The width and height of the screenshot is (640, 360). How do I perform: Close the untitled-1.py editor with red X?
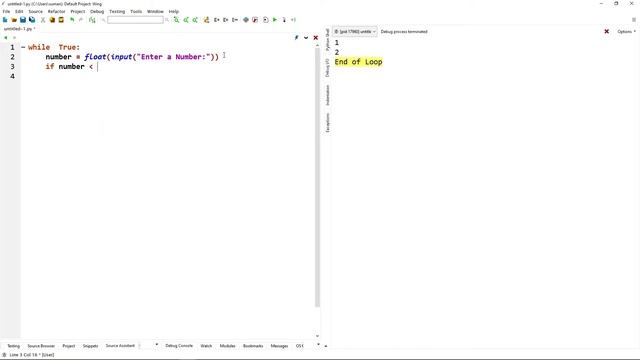[316, 38]
